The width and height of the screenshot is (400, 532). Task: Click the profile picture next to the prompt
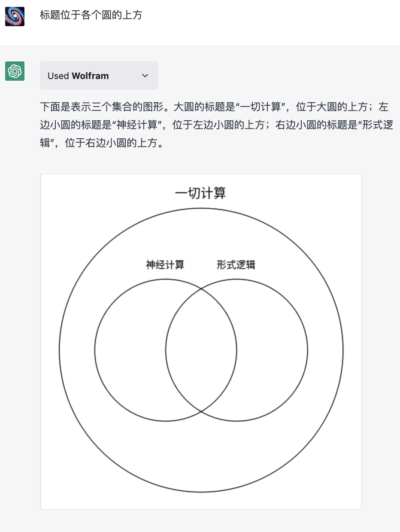click(14, 15)
